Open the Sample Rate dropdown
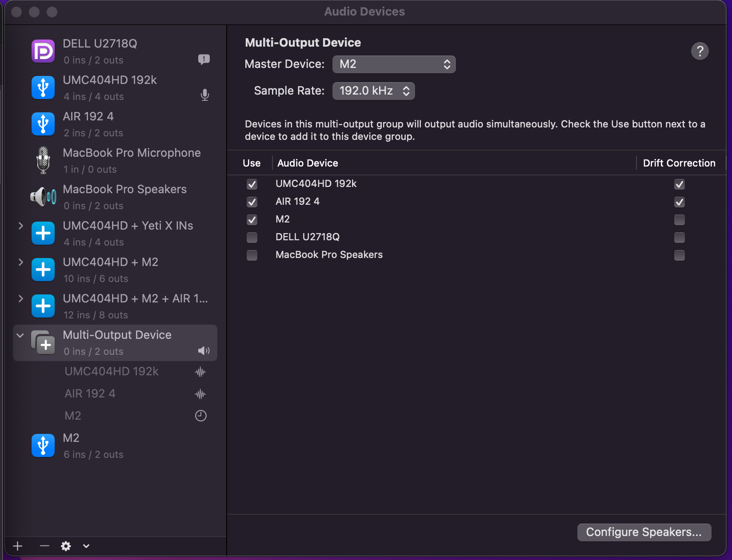 (x=373, y=91)
